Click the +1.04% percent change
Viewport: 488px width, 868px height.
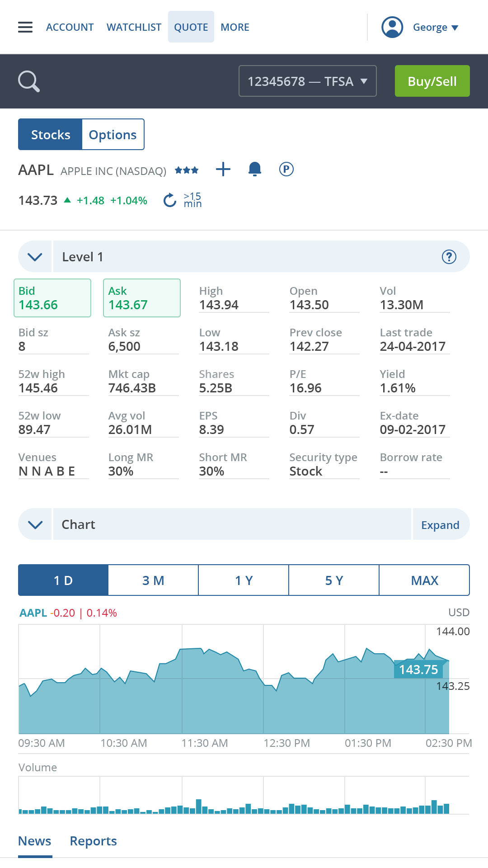[x=129, y=200]
